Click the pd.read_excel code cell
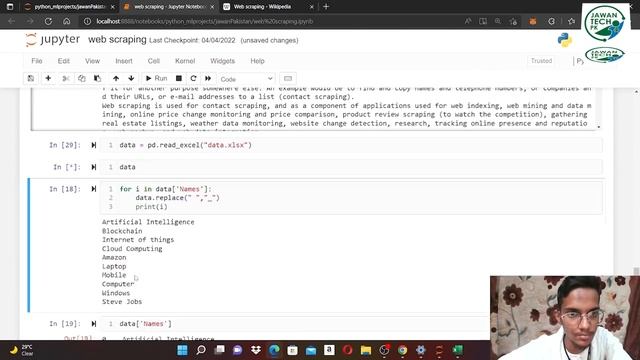640x360 pixels. click(351, 145)
